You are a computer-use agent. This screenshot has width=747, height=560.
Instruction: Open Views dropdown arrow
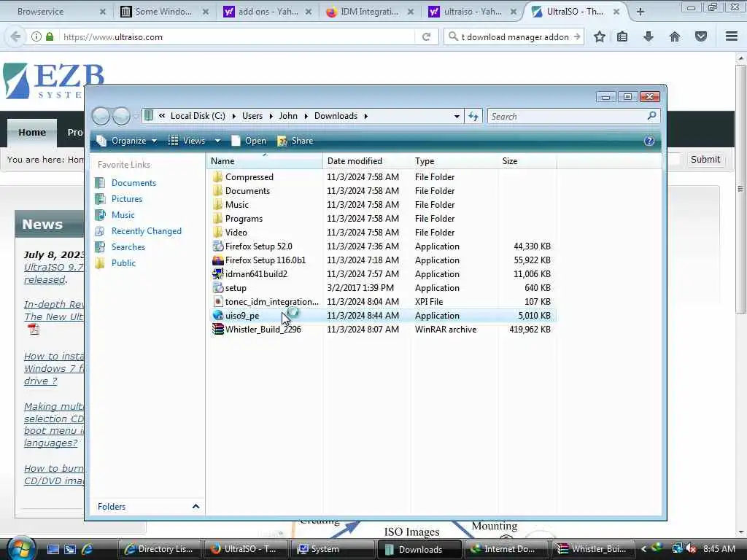pyautogui.click(x=217, y=141)
